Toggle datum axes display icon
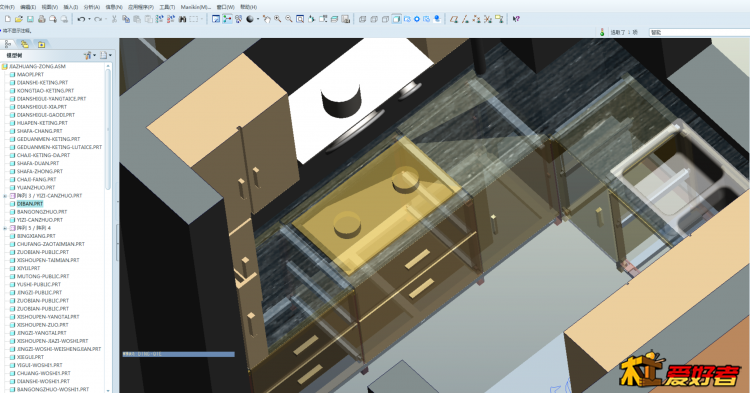Image resolution: width=750 pixels, height=393 pixels. coord(465,19)
